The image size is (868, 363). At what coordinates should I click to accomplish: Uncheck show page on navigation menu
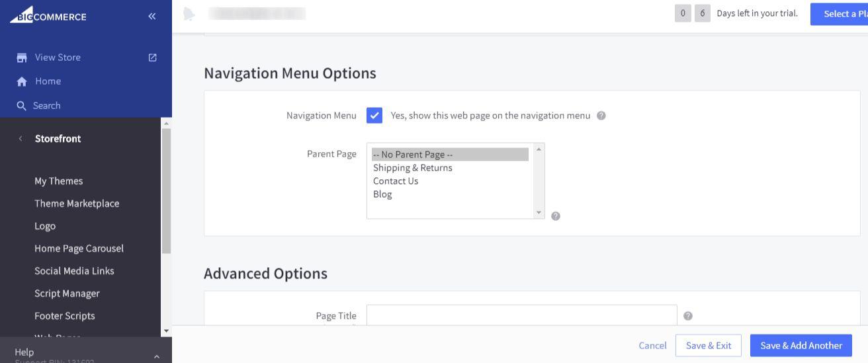click(x=374, y=116)
